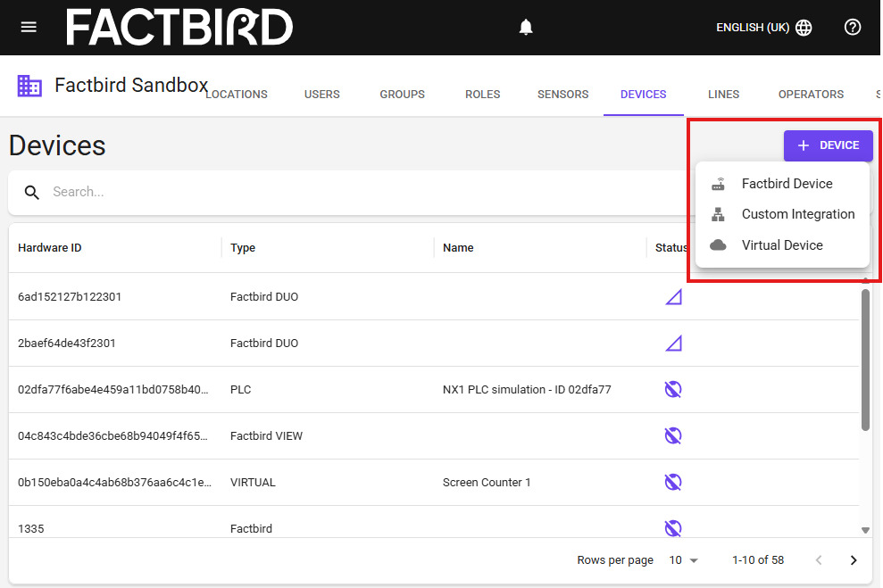Click the Virtual Device cloud icon
Screen dimensions: 883x588
tap(718, 244)
